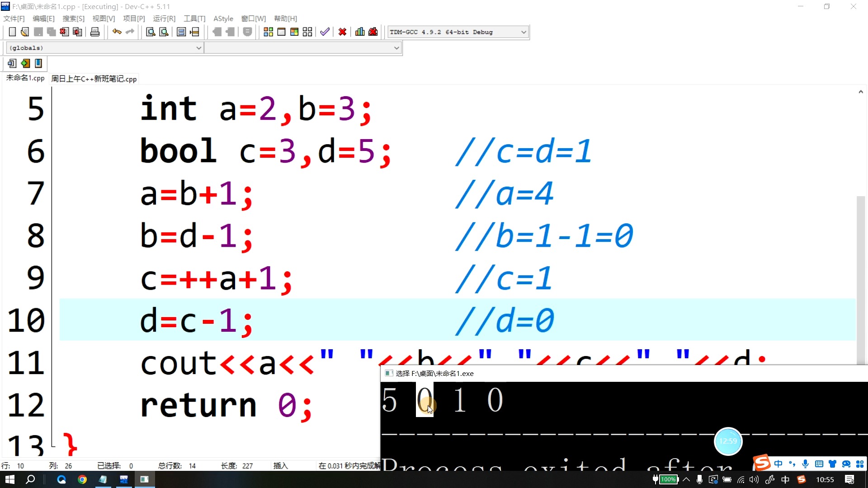Click the New file toolbar icon
The height and width of the screenshot is (488, 868).
click(12, 32)
